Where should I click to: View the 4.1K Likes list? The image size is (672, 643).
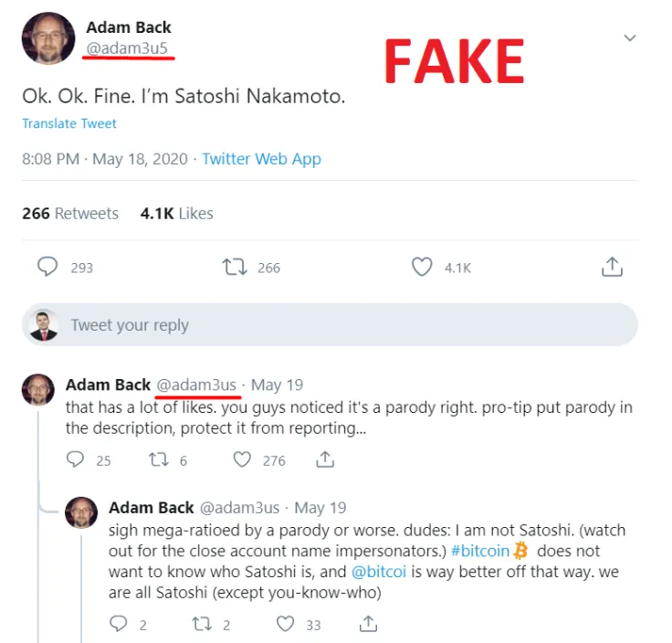tap(176, 214)
